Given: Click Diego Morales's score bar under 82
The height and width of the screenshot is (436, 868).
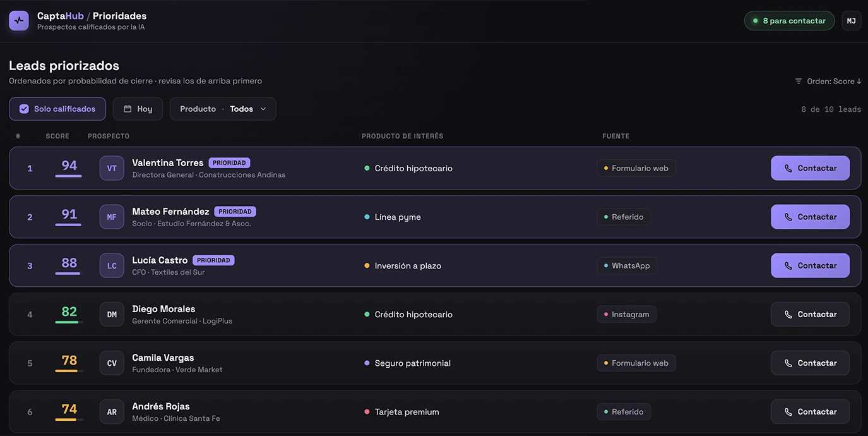Looking at the screenshot, I should point(69,322).
